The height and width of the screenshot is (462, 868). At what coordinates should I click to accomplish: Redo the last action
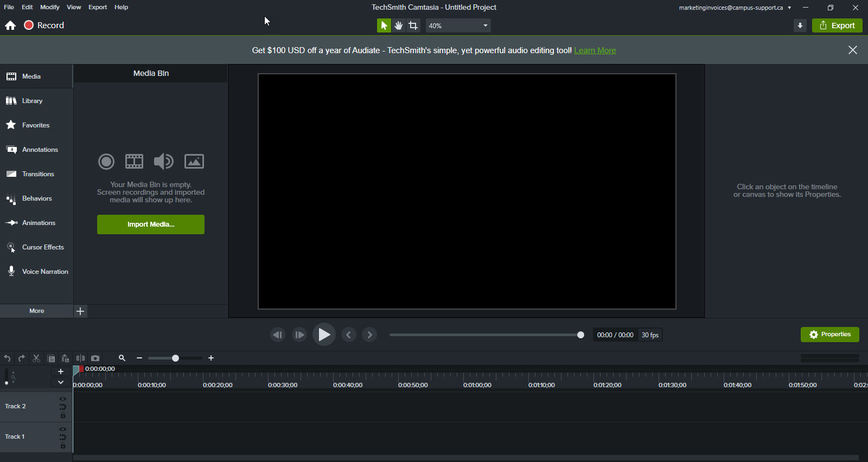[22, 358]
